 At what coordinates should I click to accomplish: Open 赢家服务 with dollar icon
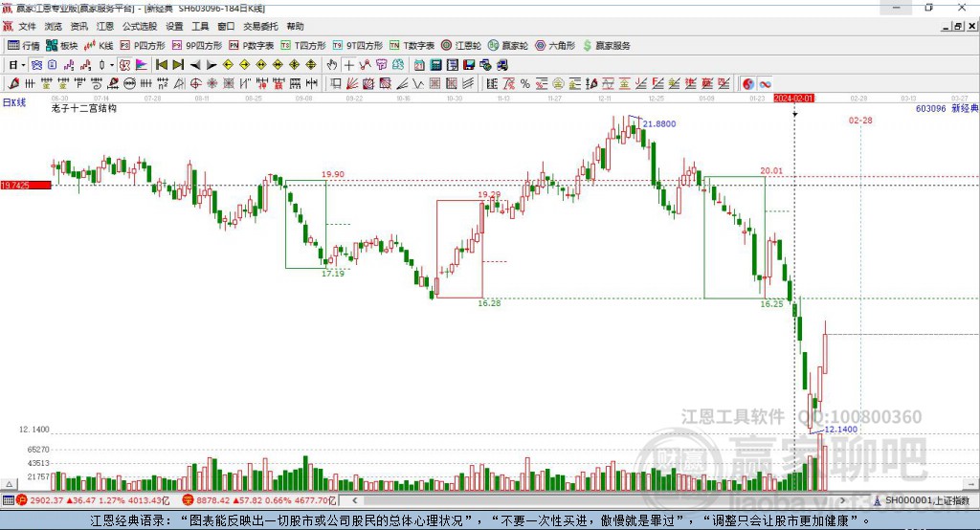tap(606, 46)
